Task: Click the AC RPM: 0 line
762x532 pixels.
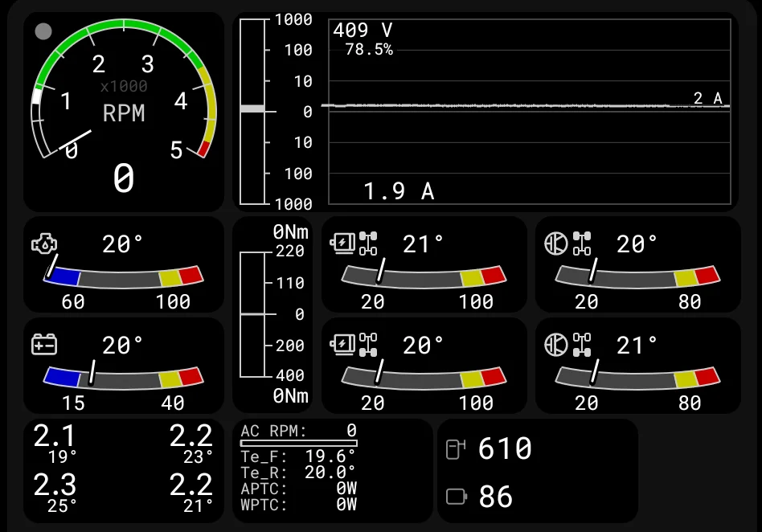Action: coord(299,431)
